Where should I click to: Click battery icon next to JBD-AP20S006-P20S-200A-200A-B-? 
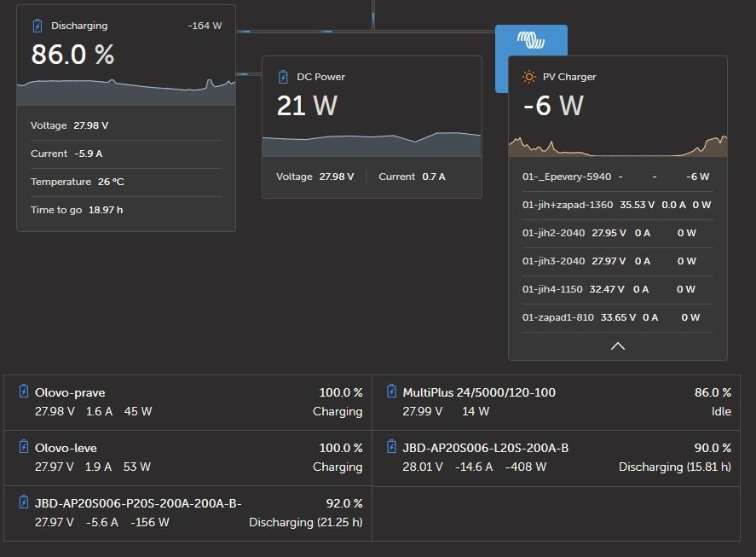(x=23, y=502)
